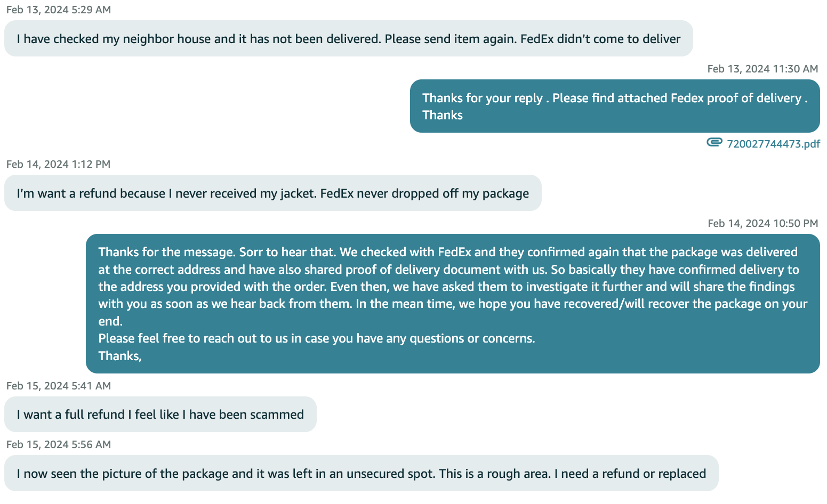Viewport: 827px width, 504px height.
Task: Click the long FedEx confirmed delivery reply
Action: [453, 304]
